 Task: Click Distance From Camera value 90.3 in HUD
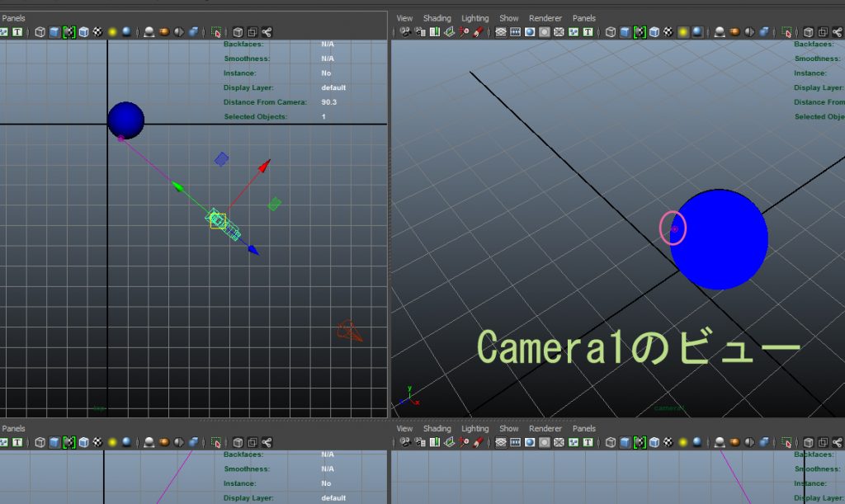click(x=328, y=102)
